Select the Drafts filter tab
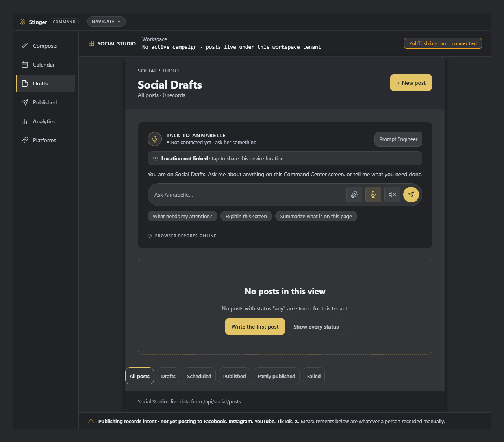Screen dimensions: 504x442 [169, 376]
